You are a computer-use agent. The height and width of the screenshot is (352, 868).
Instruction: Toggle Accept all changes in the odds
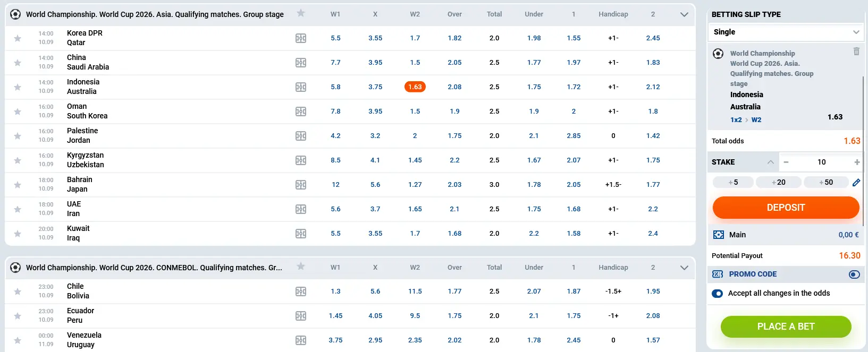[x=718, y=294]
